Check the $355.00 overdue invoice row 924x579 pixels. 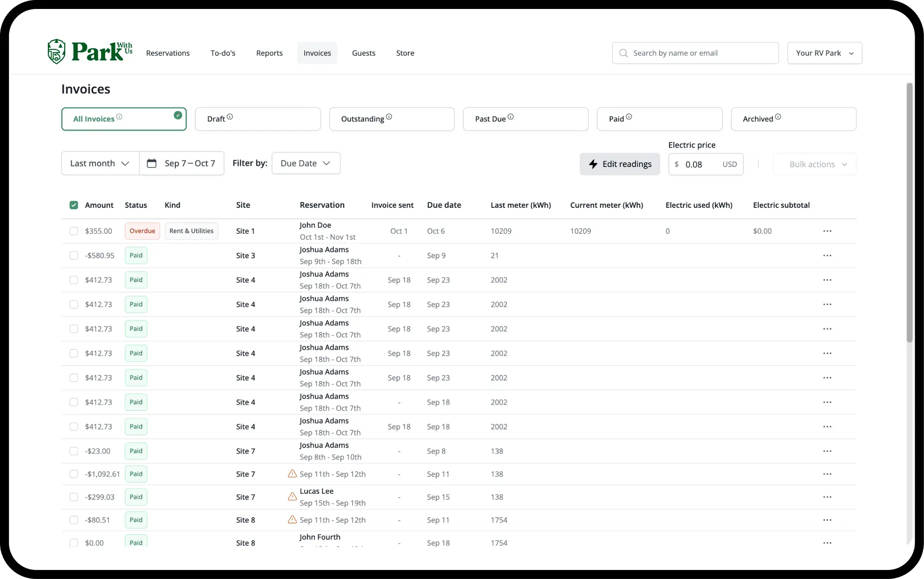(x=74, y=231)
